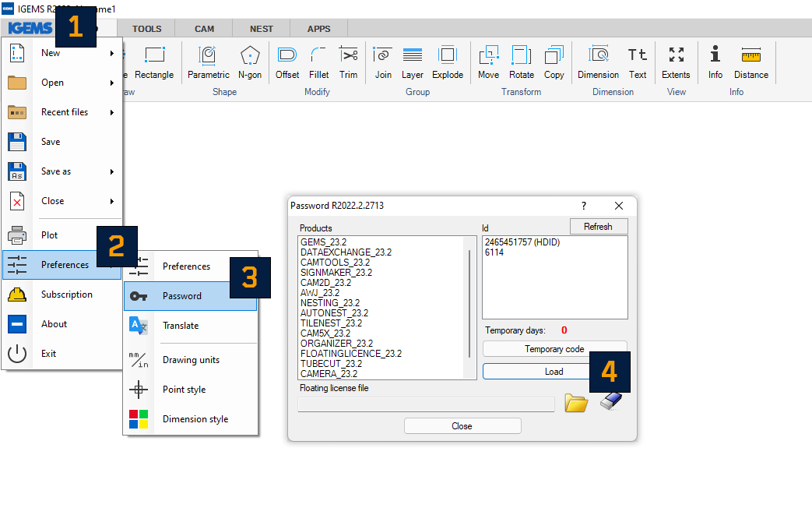Switch to the NEST ribbon tab
This screenshot has height=508, width=812.
(x=260, y=27)
